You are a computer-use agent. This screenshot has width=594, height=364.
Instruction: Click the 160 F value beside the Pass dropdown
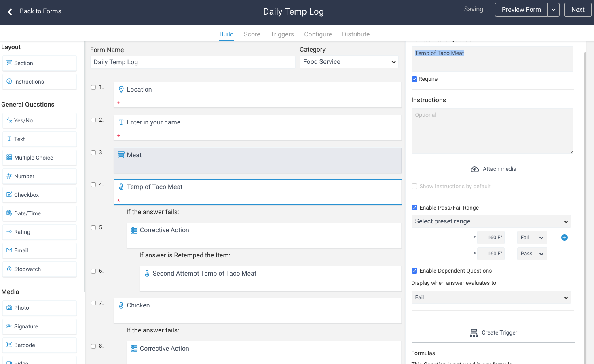(491, 254)
